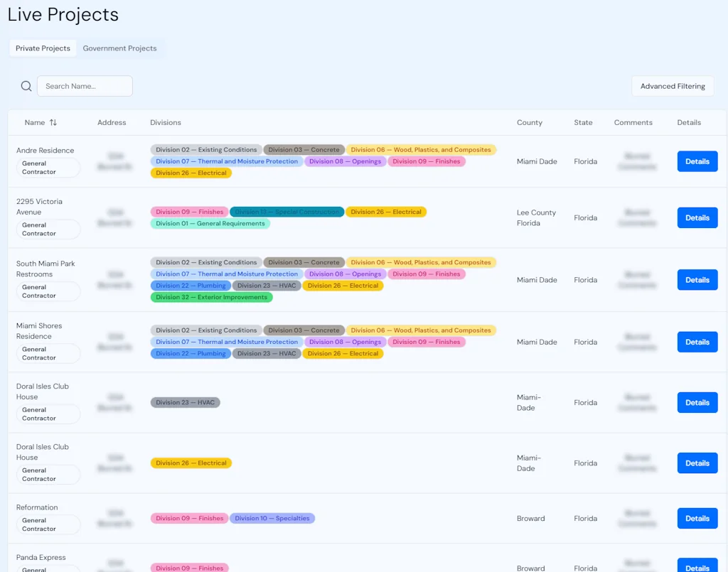Select the Division 23 HVAC tag on Doral Isles
The image size is (728, 572).
tap(185, 402)
